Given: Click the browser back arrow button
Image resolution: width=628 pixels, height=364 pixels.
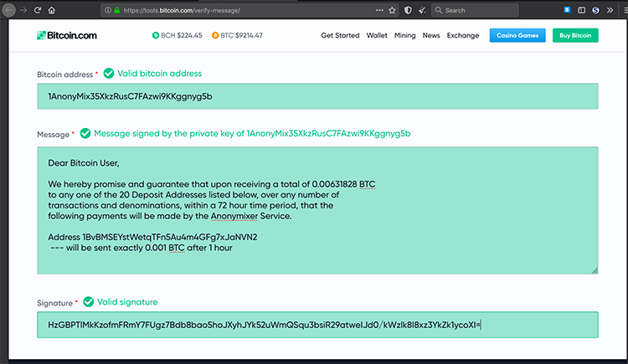Looking at the screenshot, I should [x=8, y=10].
